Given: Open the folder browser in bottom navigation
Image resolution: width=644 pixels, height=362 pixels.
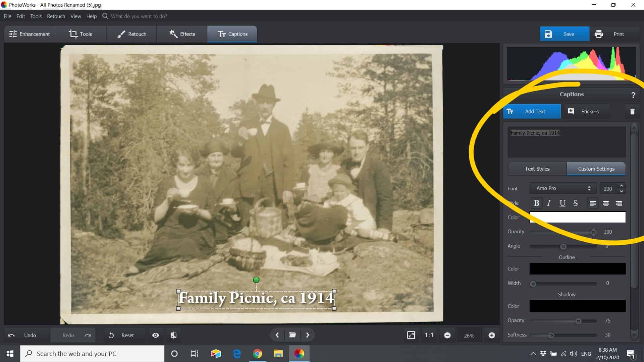Looking at the screenshot, I should click(x=292, y=335).
